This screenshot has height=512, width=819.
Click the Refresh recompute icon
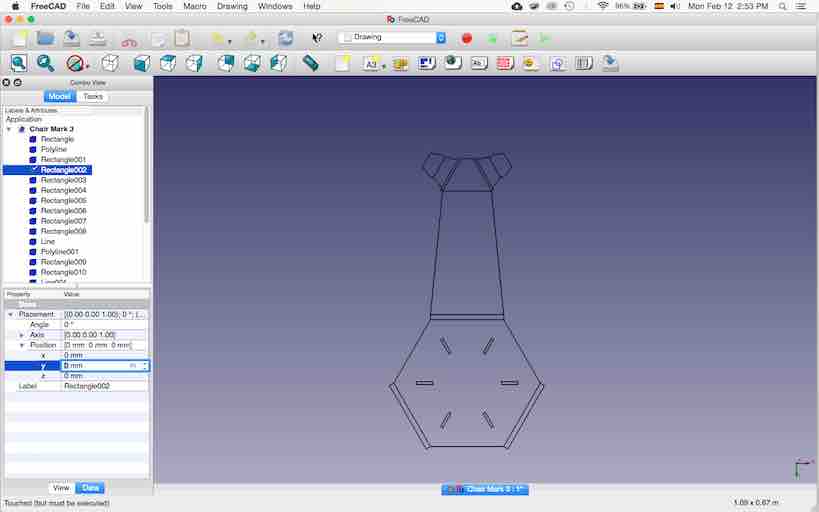pyautogui.click(x=286, y=38)
